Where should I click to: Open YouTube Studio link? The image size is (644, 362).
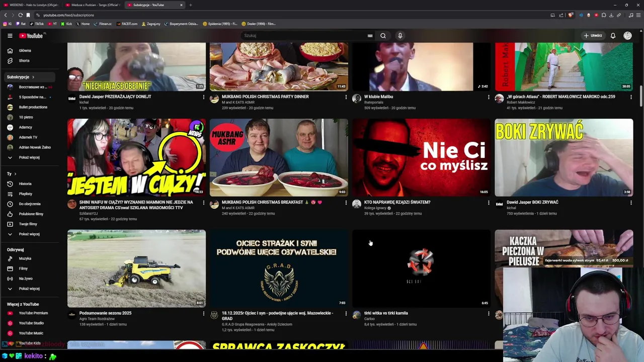pos(30,323)
